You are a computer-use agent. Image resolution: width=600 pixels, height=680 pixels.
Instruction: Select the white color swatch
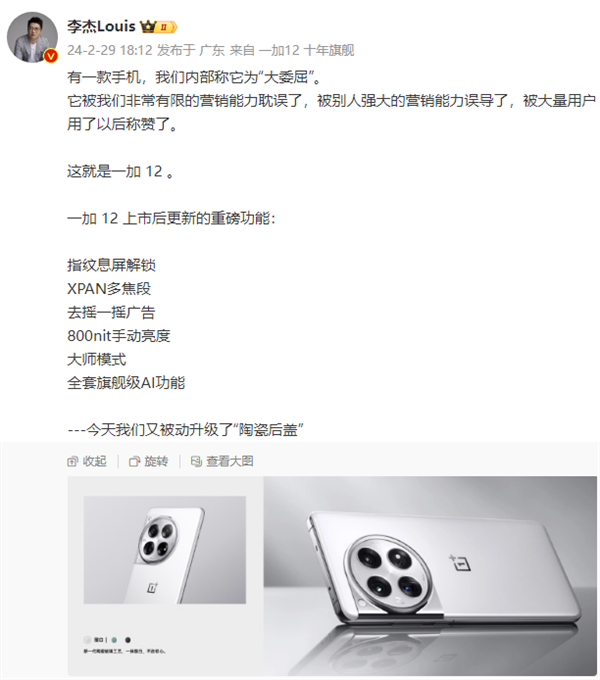tap(88, 640)
